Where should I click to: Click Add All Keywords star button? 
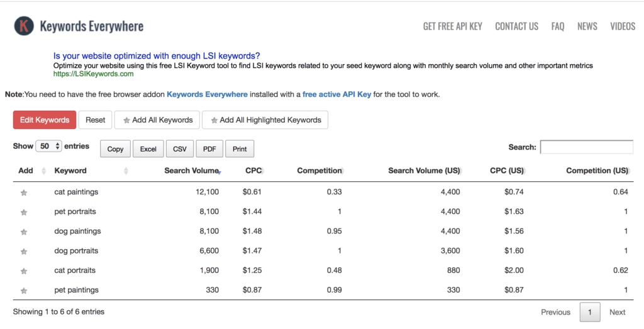click(x=157, y=120)
